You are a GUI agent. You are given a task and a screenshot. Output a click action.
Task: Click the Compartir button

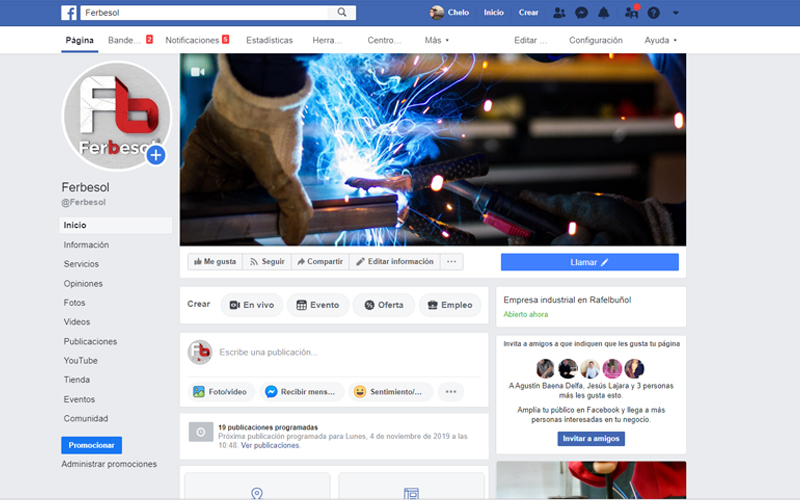coord(320,262)
